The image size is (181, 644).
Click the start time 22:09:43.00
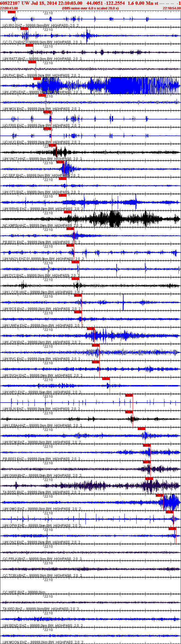(x=9, y=8)
